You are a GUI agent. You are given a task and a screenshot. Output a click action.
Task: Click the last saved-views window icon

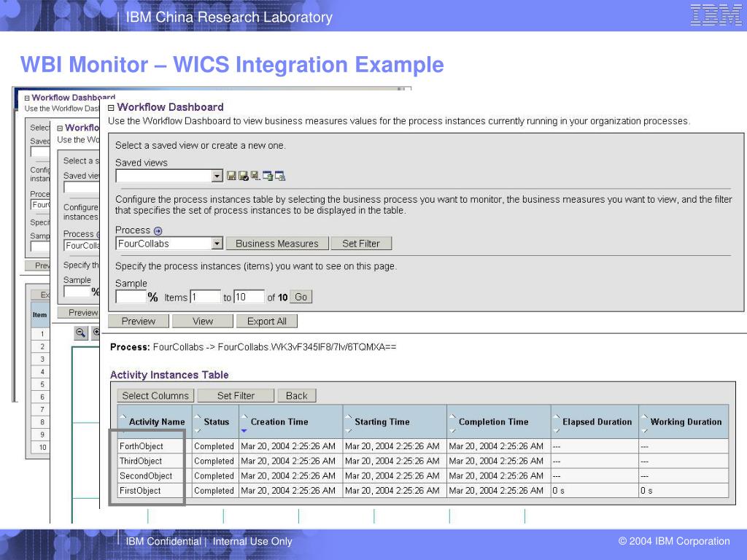tap(280, 176)
